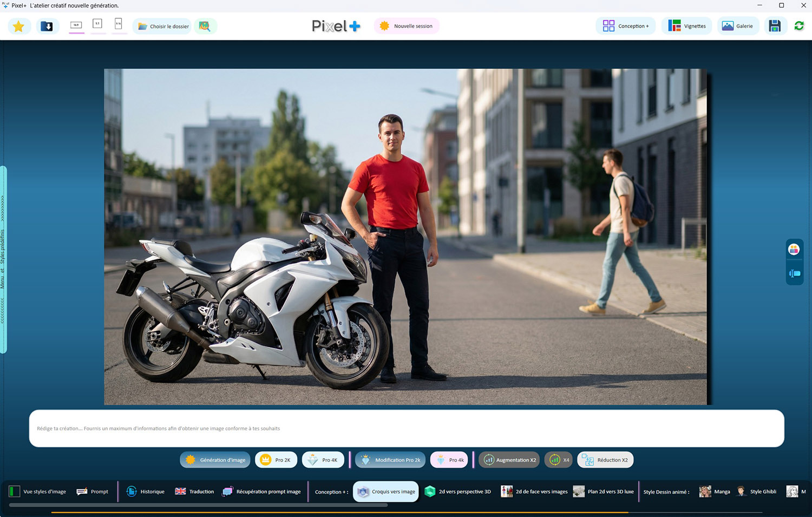Open Récupération prompt image tool
Viewport: 812px width, 517px height.
click(x=262, y=492)
